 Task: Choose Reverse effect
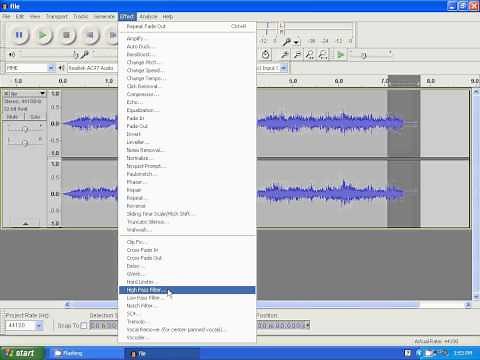tap(187, 206)
